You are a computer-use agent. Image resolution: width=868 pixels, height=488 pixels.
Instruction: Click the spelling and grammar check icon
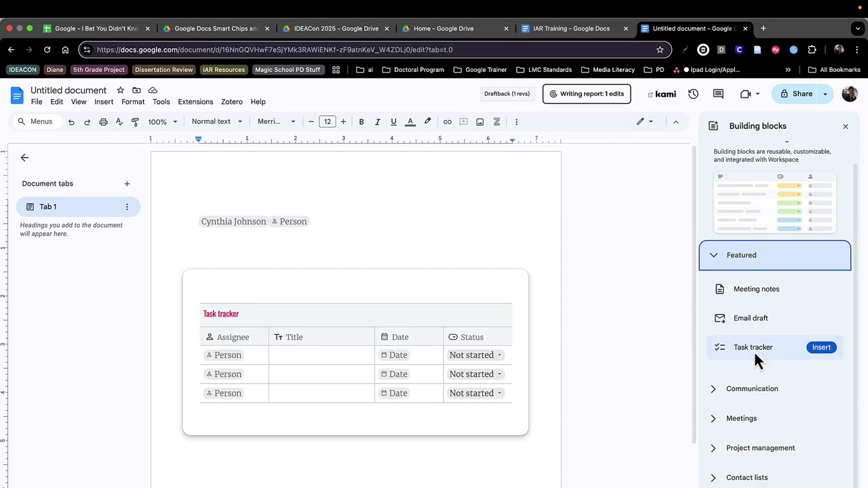119,122
